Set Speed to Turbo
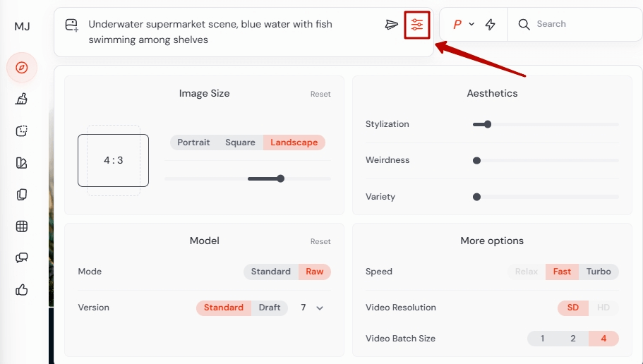The image size is (643, 364). click(x=599, y=272)
